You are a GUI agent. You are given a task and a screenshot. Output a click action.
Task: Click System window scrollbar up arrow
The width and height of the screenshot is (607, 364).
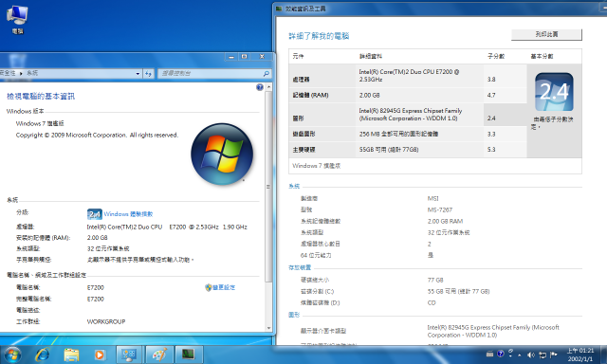(x=268, y=87)
